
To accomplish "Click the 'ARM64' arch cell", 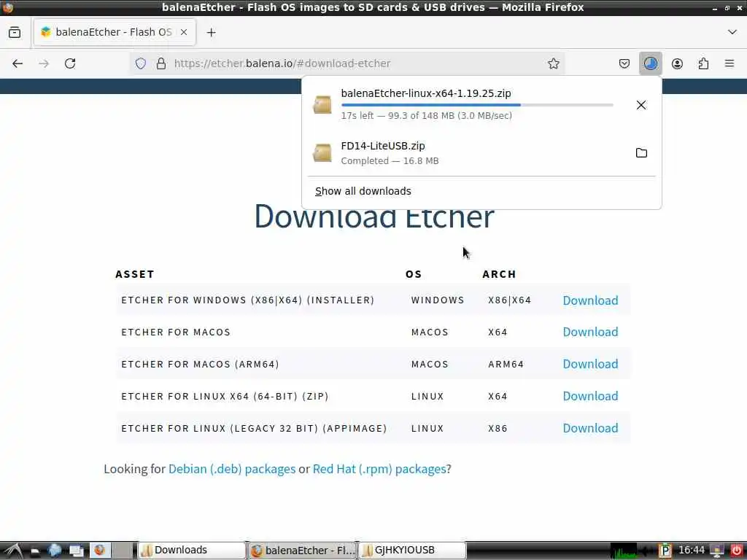I will coord(506,365).
